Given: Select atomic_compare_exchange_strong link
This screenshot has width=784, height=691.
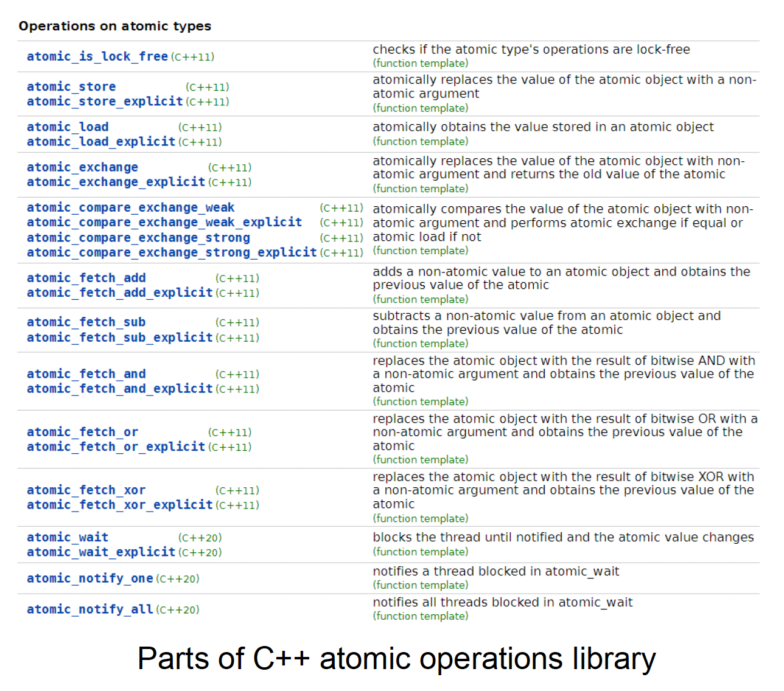Looking at the screenshot, I should 138,238.
